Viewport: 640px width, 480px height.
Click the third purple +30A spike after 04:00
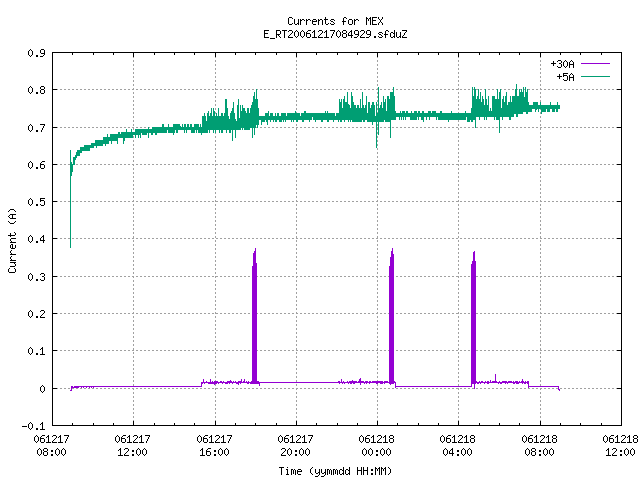pos(473,318)
